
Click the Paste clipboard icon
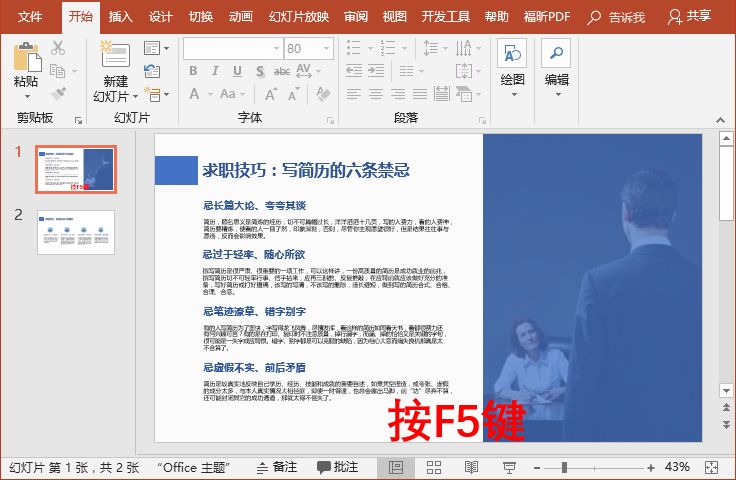pyautogui.click(x=27, y=57)
